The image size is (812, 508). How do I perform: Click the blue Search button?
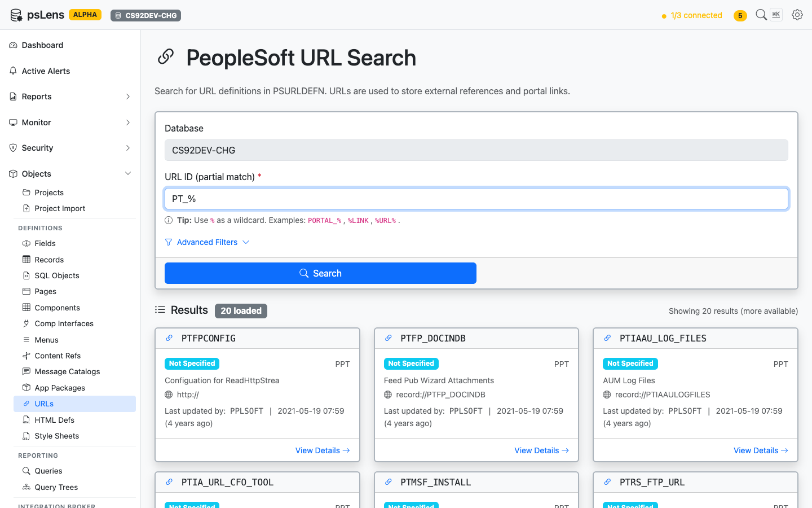[x=320, y=273]
